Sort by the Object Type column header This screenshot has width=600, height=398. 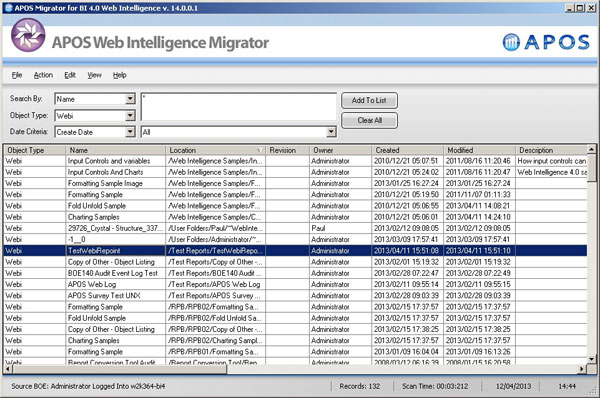[x=34, y=150]
